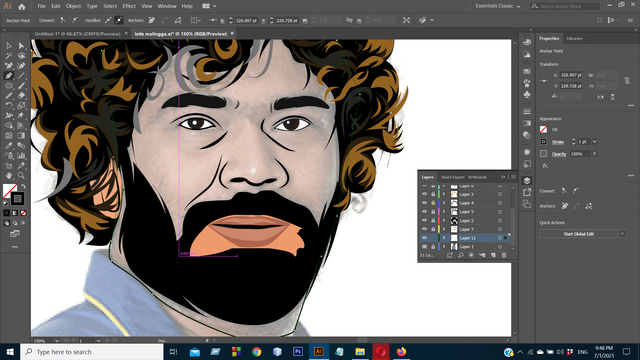
Task: Open the Layers panel flyout menu
Action: (513, 177)
